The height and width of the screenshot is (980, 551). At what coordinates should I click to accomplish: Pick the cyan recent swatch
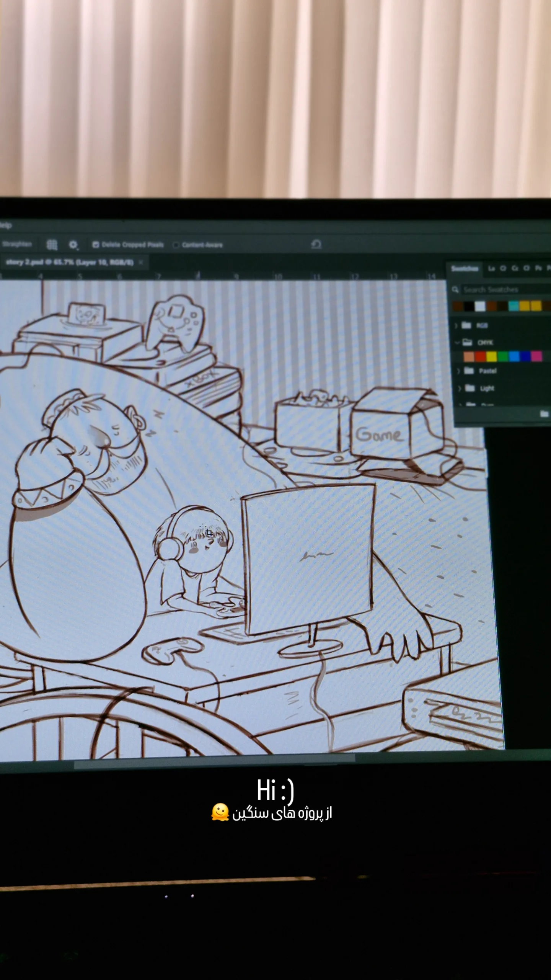pos(514,305)
